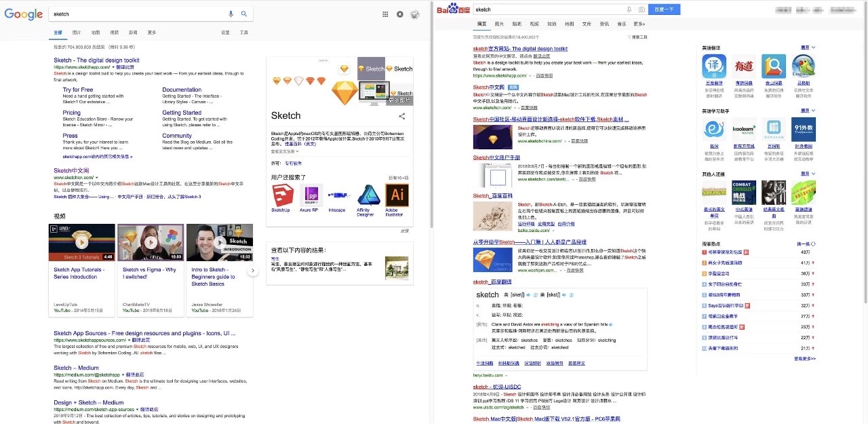Viewport: 868px width, 424px height.
Task: Expand the 英语学习助手 section
Action: (x=808, y=111)
